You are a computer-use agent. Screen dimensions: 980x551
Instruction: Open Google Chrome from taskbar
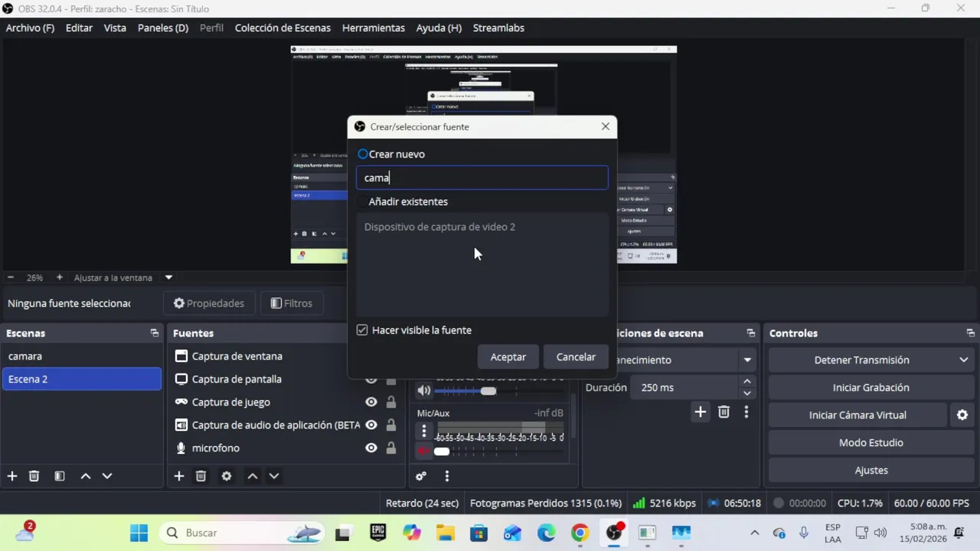(580, 533)
